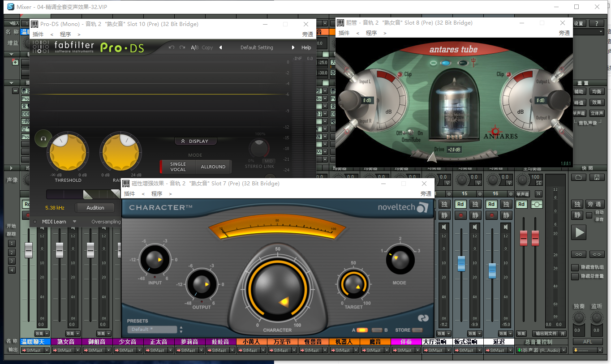611x364 pixels.
Task: Click the master stereo link icon
Action: 537,204
